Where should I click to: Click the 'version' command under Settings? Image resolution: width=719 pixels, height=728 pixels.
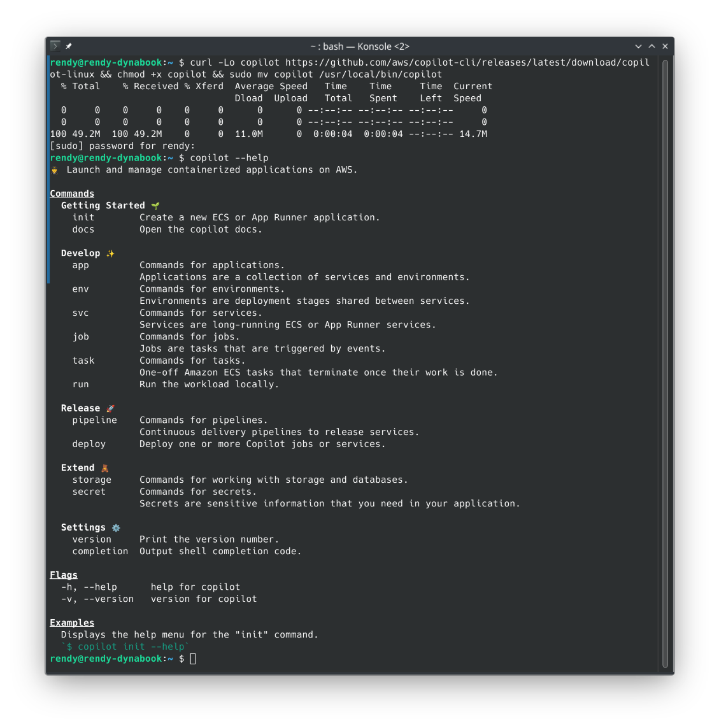[92, 539]
